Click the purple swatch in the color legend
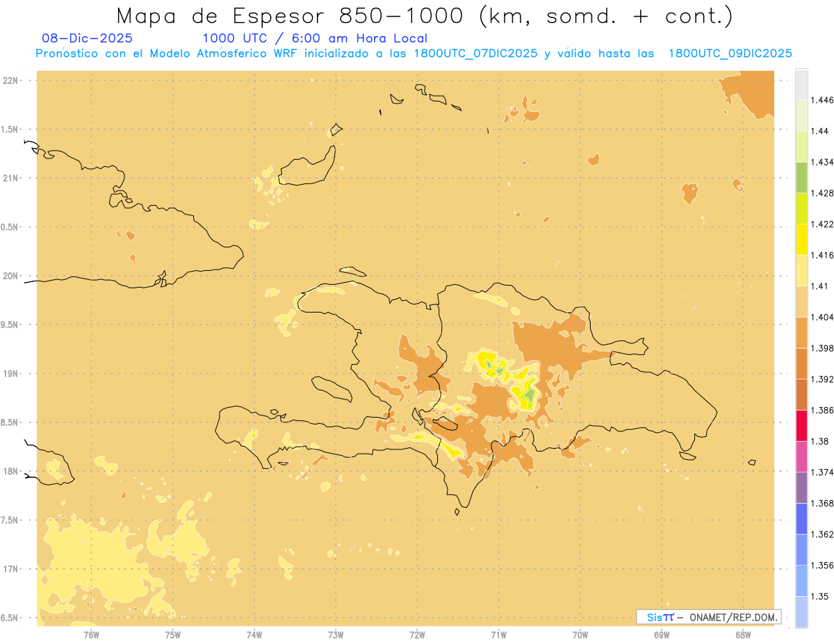This screenshot has height=644, width=834. tap(801, 486)
